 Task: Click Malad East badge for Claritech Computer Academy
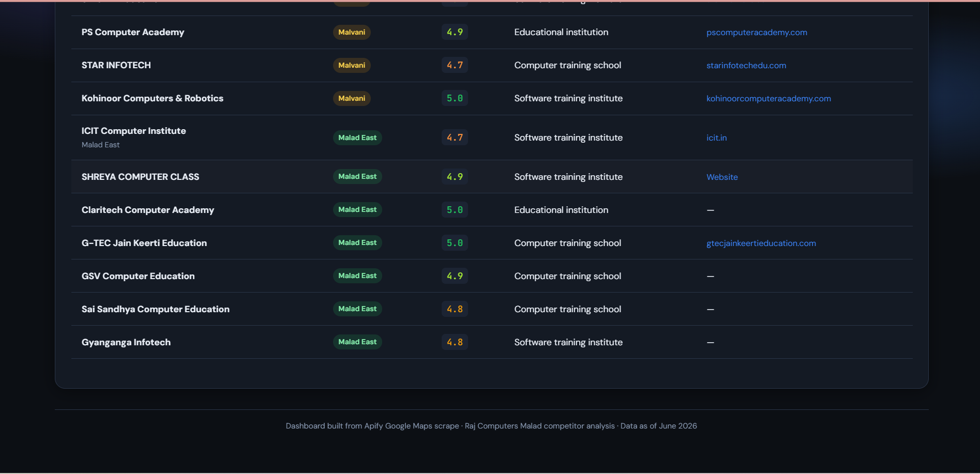[357, 209]
